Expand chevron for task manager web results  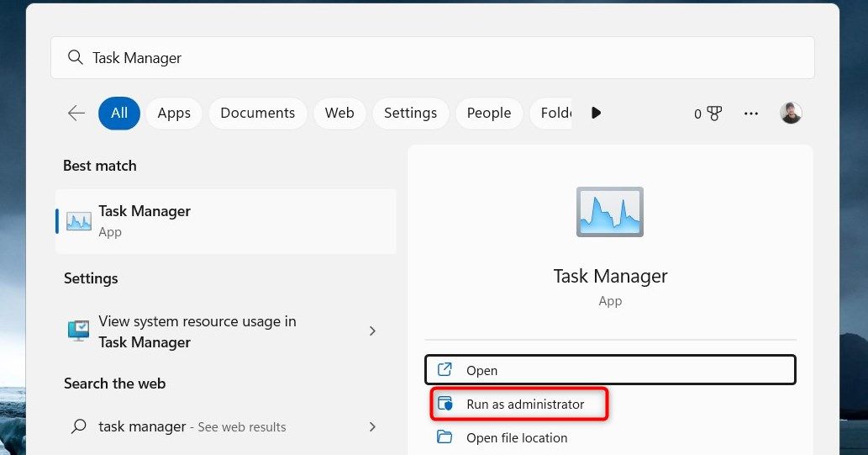tap(372, 426)
